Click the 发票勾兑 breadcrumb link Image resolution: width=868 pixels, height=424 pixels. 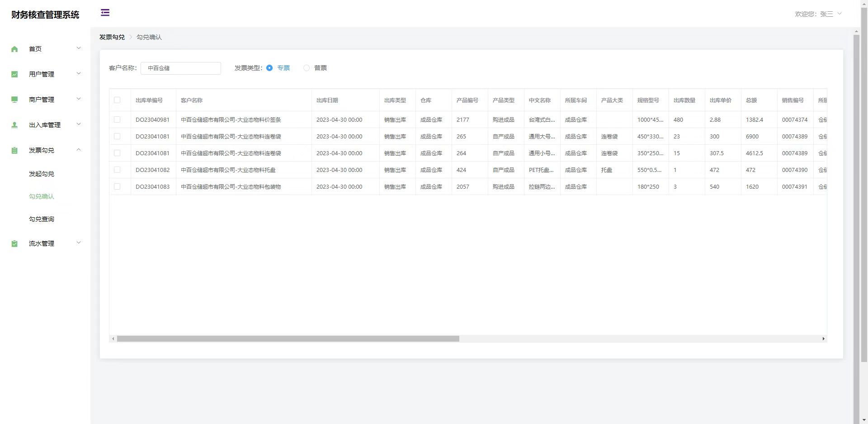(112, 37)
